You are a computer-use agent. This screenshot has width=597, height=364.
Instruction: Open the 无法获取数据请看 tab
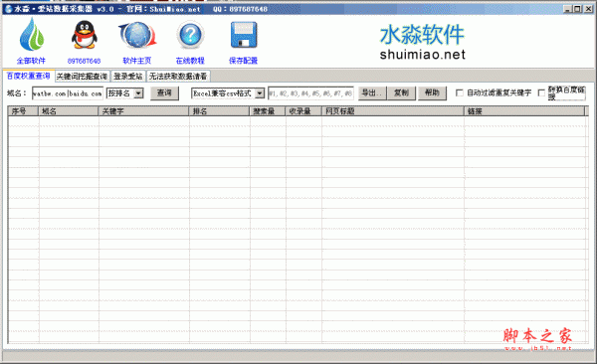click(178, 77)
